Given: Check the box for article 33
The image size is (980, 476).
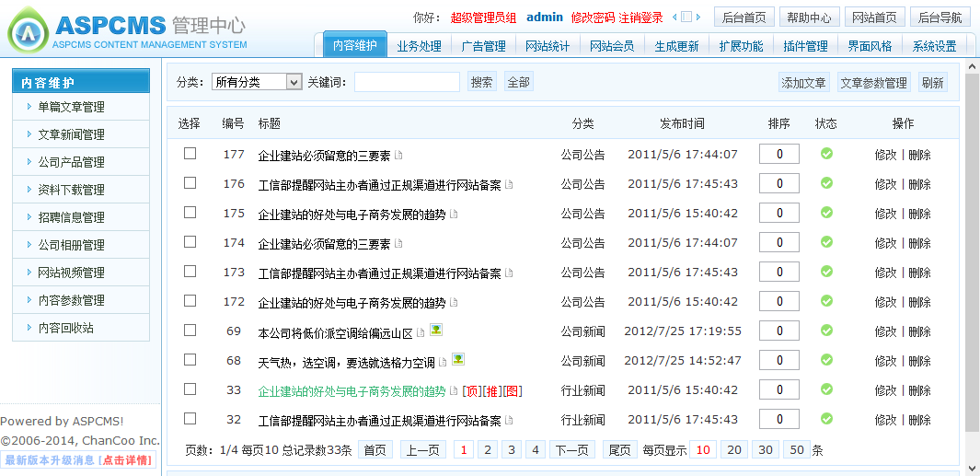Looking at the screenshot, I should [x=190, y=389].
